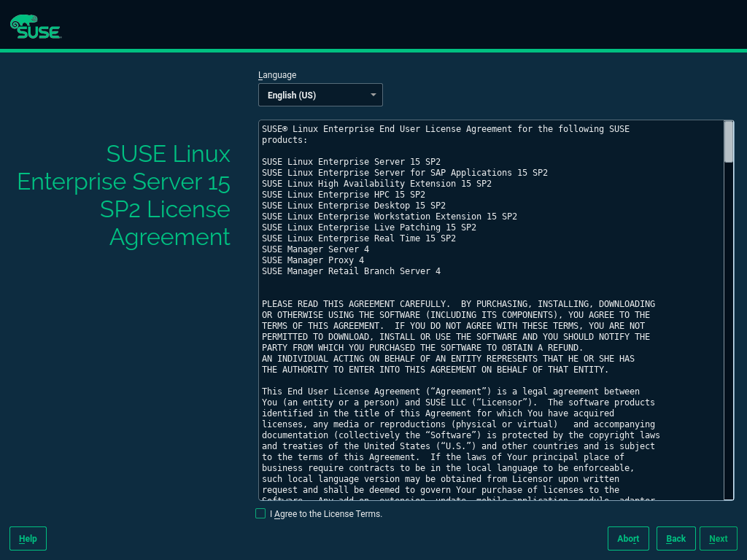Image resolution: width=747 pixels, height=560 pixels.
Task: Proceed with the Next button
Action: pos(718,538)
